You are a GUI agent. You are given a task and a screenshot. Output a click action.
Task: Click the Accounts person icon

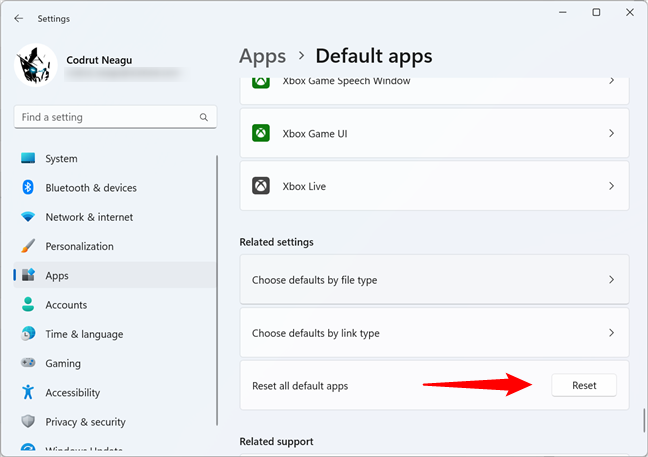(28, 305)
